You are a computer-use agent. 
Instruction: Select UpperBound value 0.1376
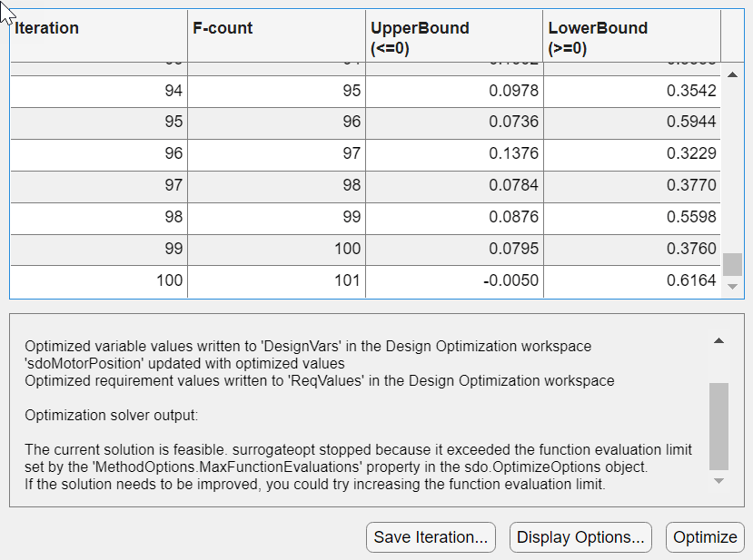pos(454,153)
